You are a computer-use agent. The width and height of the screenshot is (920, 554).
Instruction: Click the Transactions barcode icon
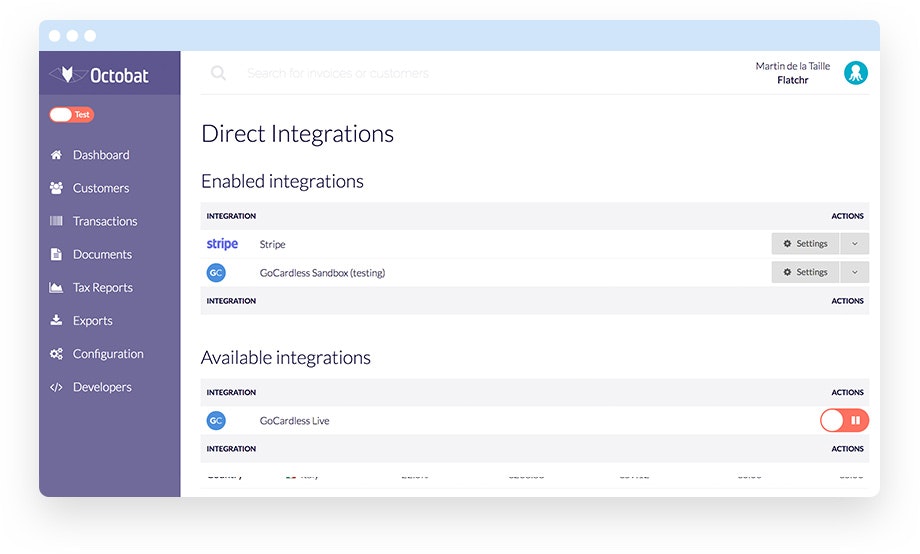pos(56,221)
